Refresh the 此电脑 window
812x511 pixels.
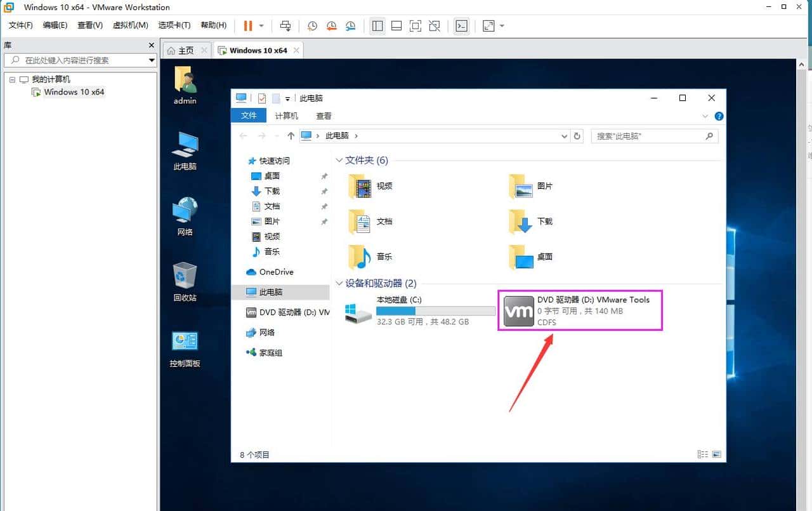point(577,135)
